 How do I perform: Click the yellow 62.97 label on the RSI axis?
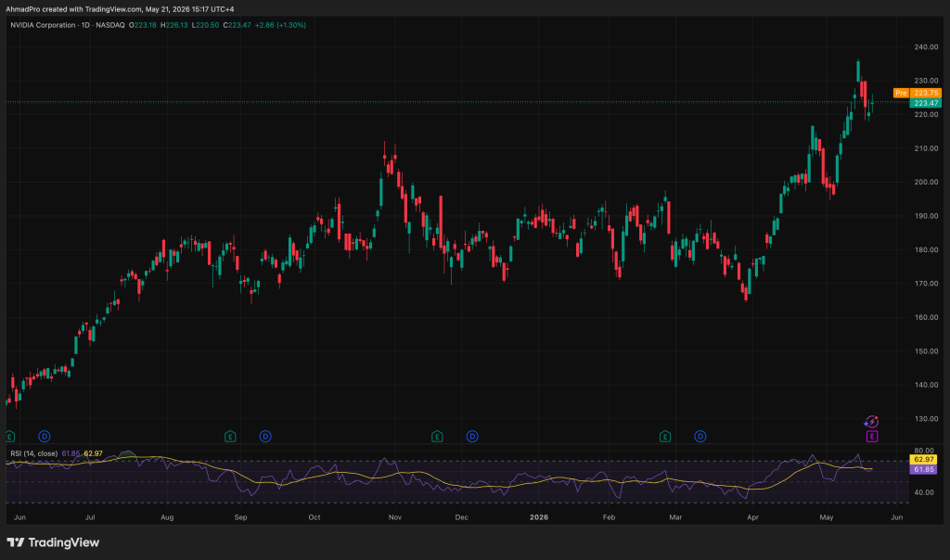click(923, 460)
